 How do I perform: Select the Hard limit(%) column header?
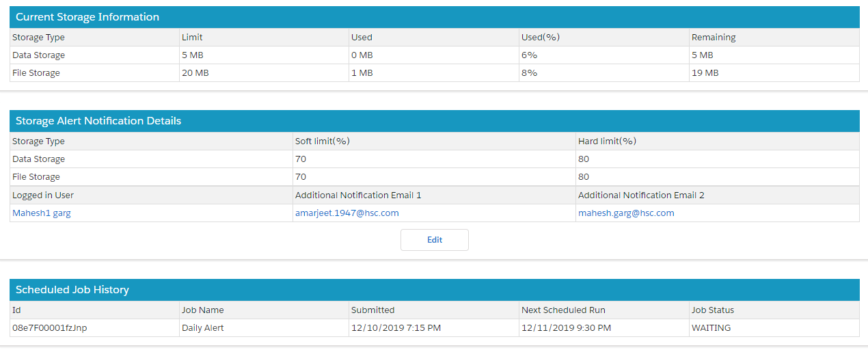(x=607, y=142)
